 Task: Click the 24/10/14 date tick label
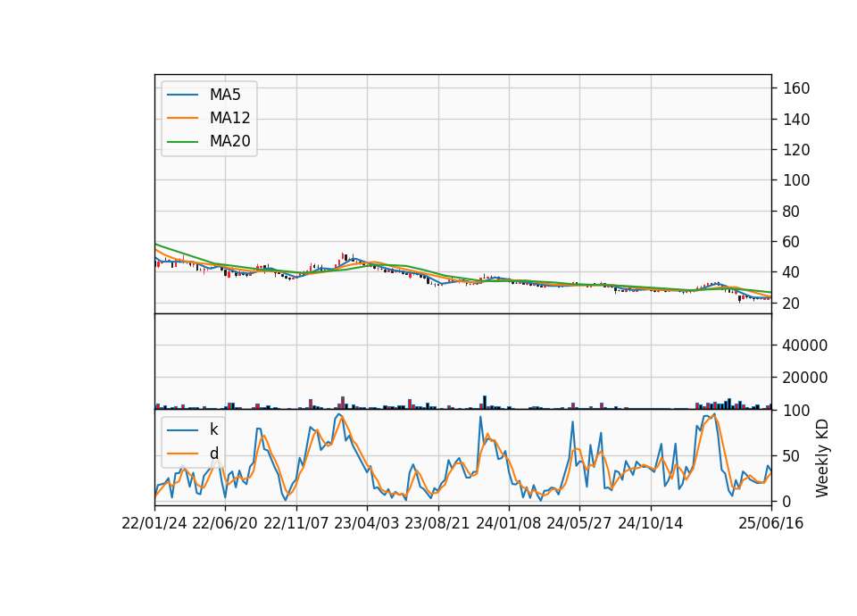tap(651, 523)
